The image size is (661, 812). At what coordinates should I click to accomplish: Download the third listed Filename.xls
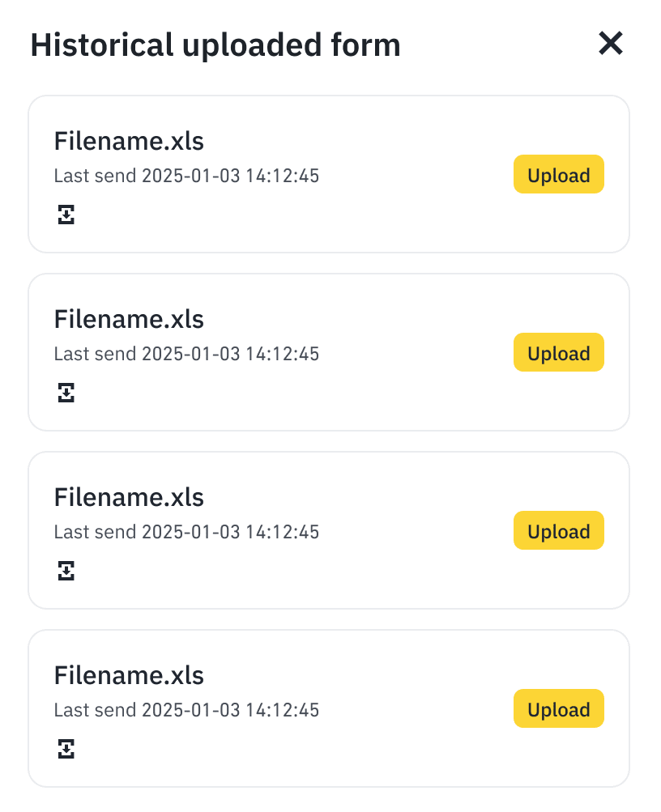tap(66, 571)
